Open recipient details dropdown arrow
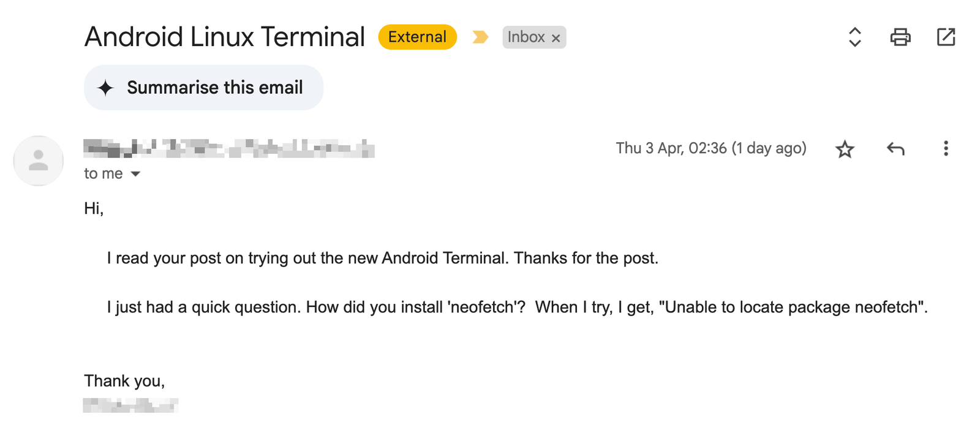Screen dimensions: 980x430 click(x=136, y=174)
